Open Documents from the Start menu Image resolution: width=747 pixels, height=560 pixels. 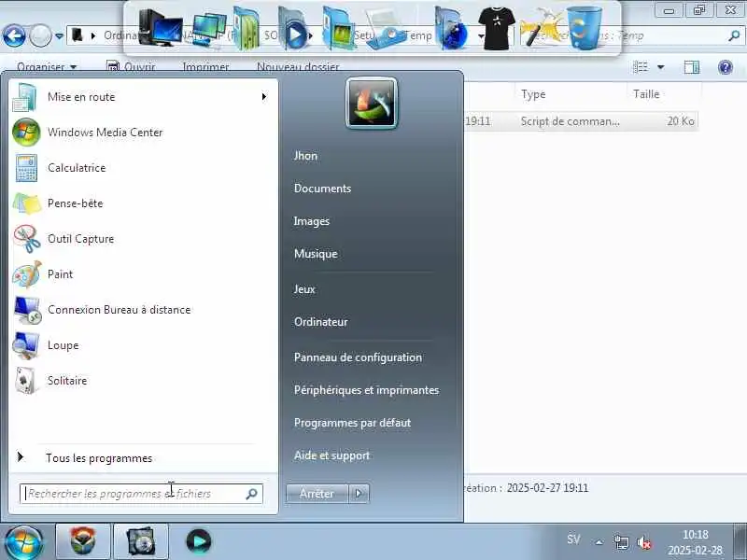click(322, 189)
